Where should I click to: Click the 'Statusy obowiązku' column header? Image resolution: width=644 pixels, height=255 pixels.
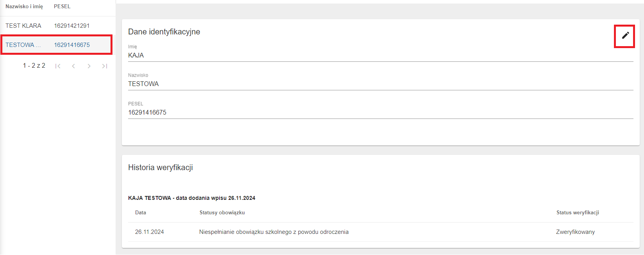pyautogui.click(x=222, y=213)
